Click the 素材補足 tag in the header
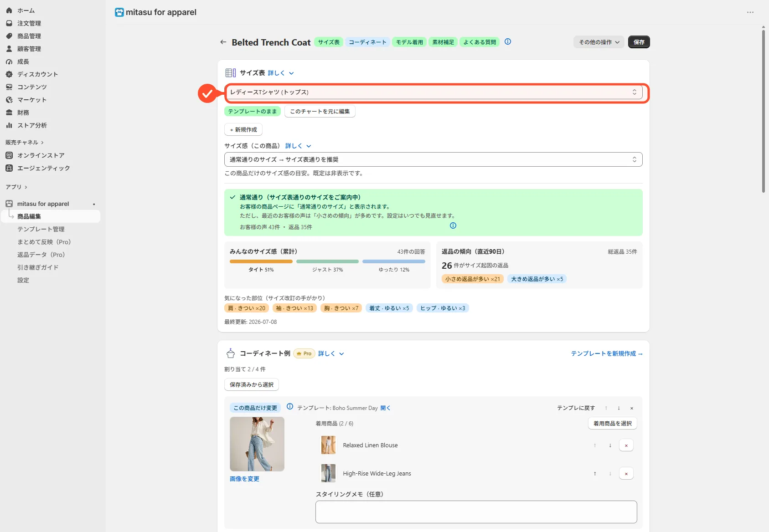 point(443,42)
